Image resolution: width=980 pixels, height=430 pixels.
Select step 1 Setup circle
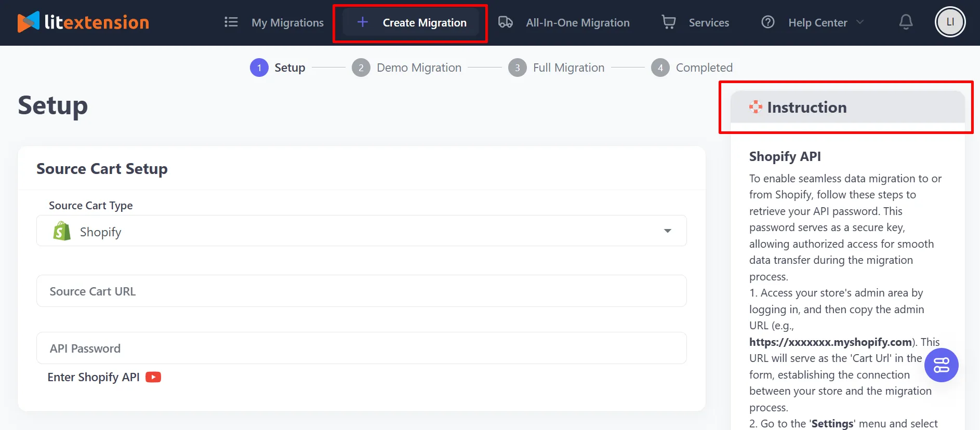pos(259,68)
